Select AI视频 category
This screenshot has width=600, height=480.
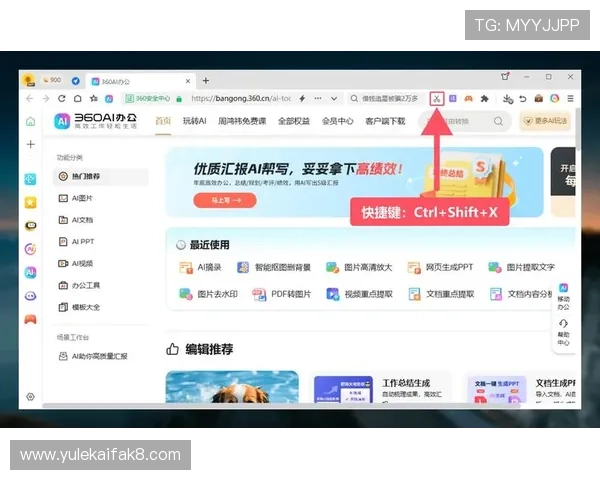click(x=75, y=263)
